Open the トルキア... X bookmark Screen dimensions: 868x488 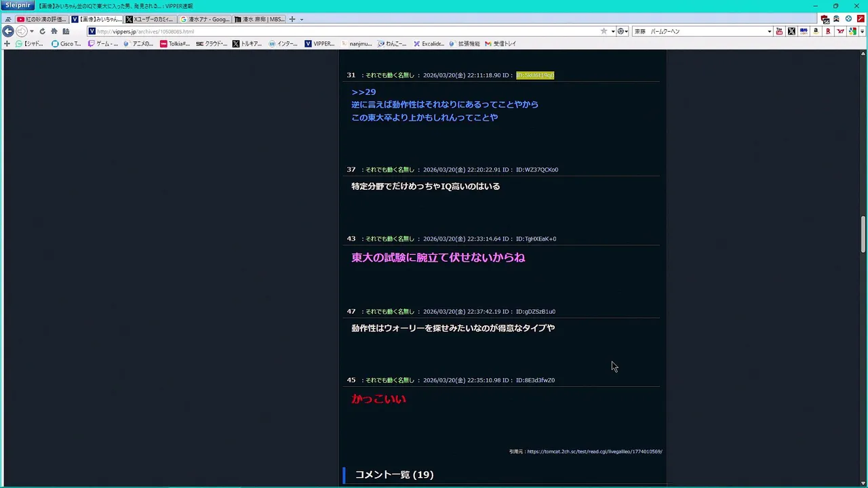[248, 43]
